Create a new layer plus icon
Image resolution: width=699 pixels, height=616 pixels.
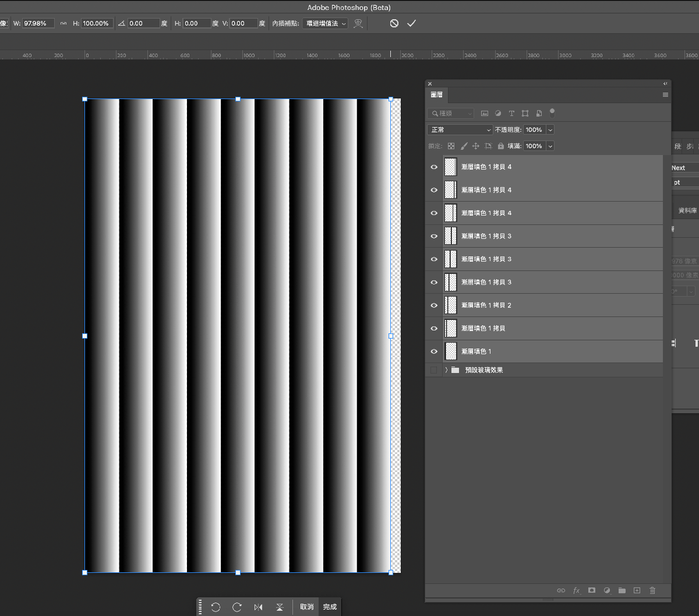(637, 590)
